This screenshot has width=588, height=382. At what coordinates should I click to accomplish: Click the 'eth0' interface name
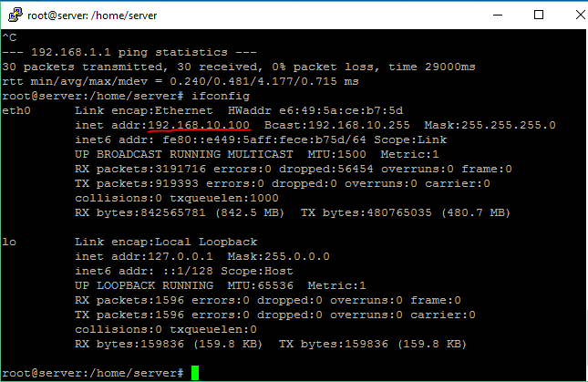pos(16,110)
